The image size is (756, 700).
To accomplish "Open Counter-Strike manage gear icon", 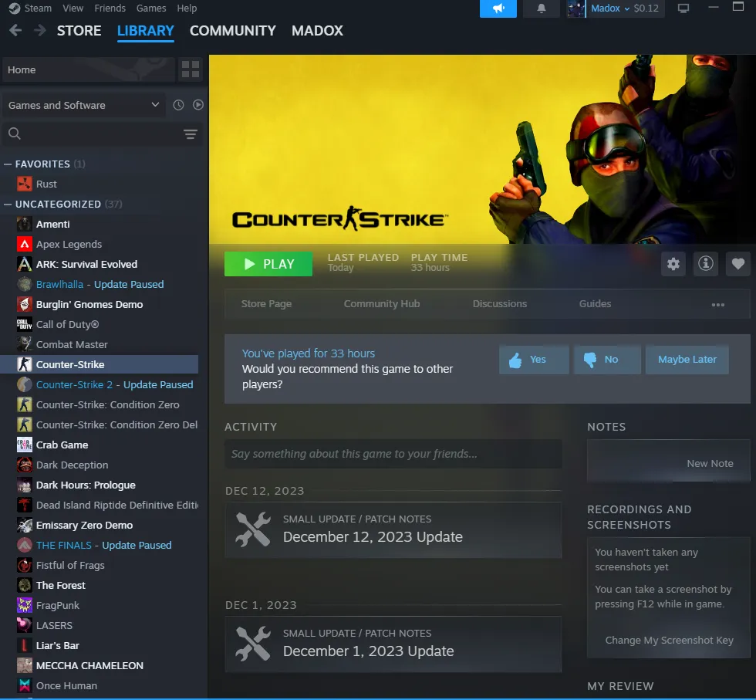I will point(673,264).
